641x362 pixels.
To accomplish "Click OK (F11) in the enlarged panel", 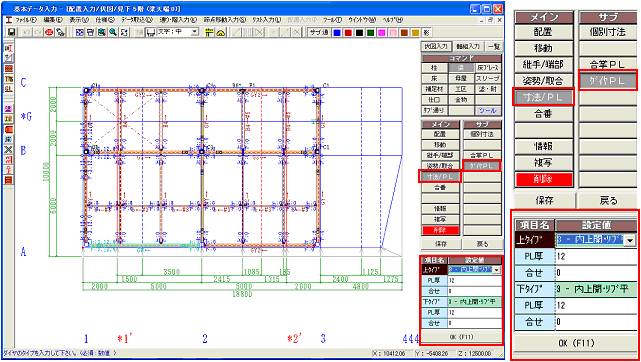I will click(x=576, y=343).
